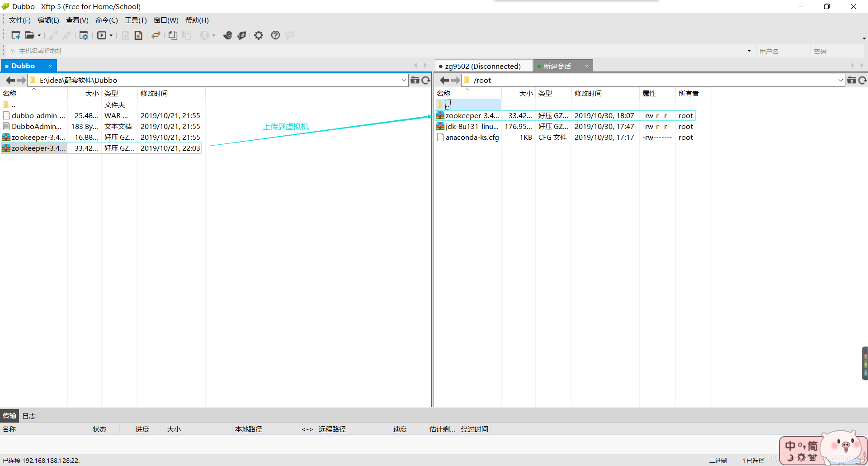Click the Open session folder icon
This screenshot has width=868, height=466.
29,35
